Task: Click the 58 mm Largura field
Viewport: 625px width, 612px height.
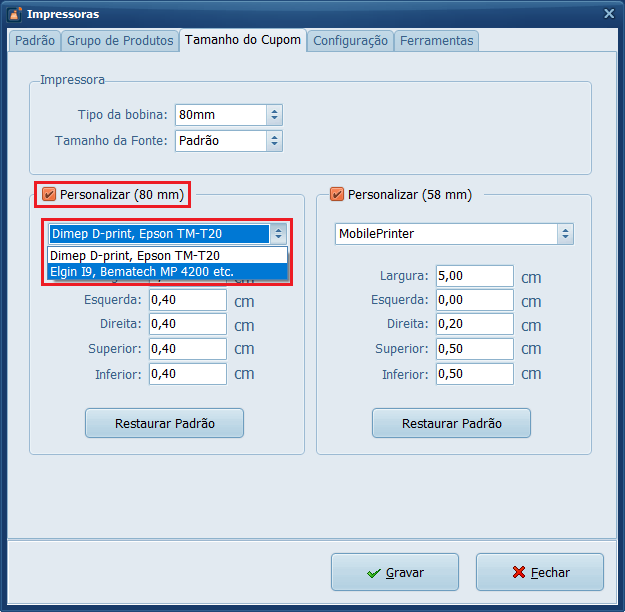Action: click(x=474, y=276)
